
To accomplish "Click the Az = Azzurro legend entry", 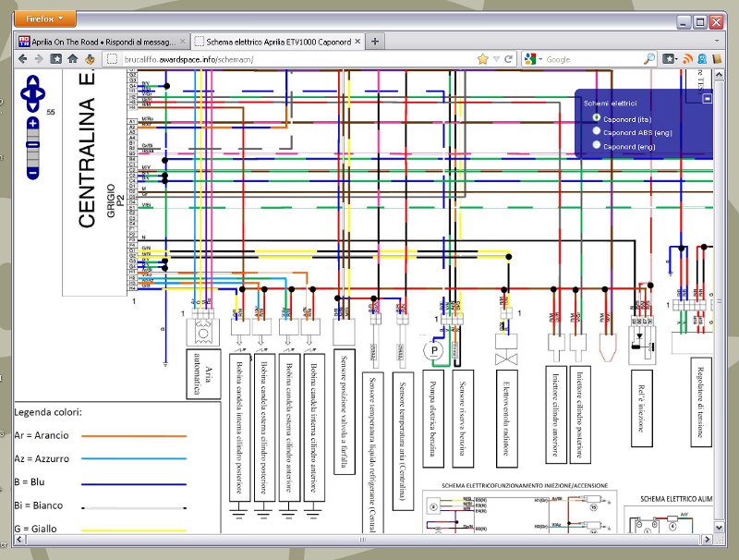I will [x=100, y=458].
